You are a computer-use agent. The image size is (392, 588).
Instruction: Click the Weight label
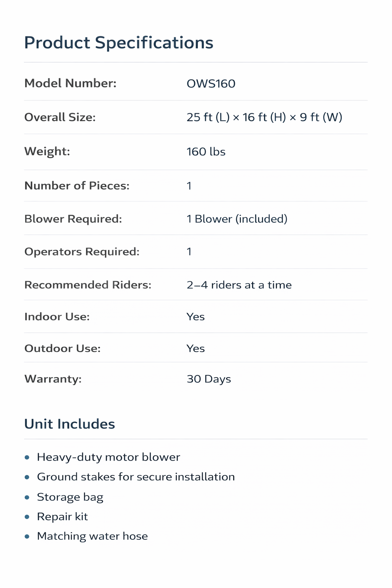(47, 151)
